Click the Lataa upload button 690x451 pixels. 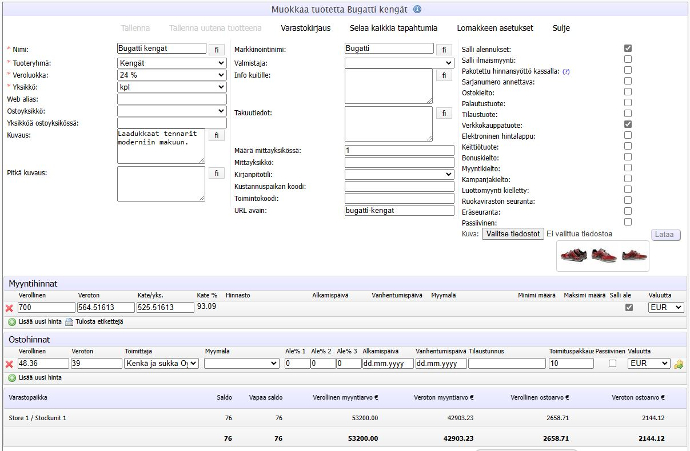[x=665, y=235]
